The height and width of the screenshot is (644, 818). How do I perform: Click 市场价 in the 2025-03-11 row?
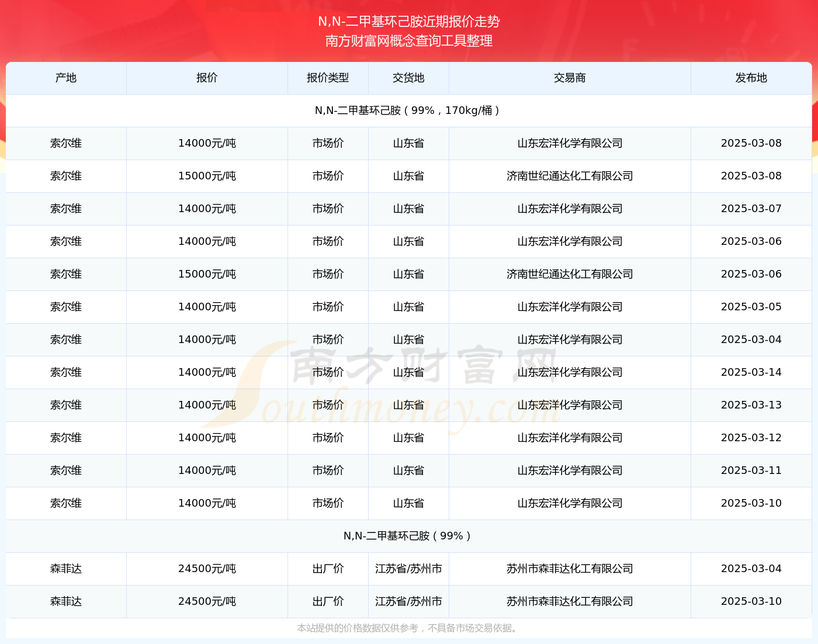pos(328,470)
